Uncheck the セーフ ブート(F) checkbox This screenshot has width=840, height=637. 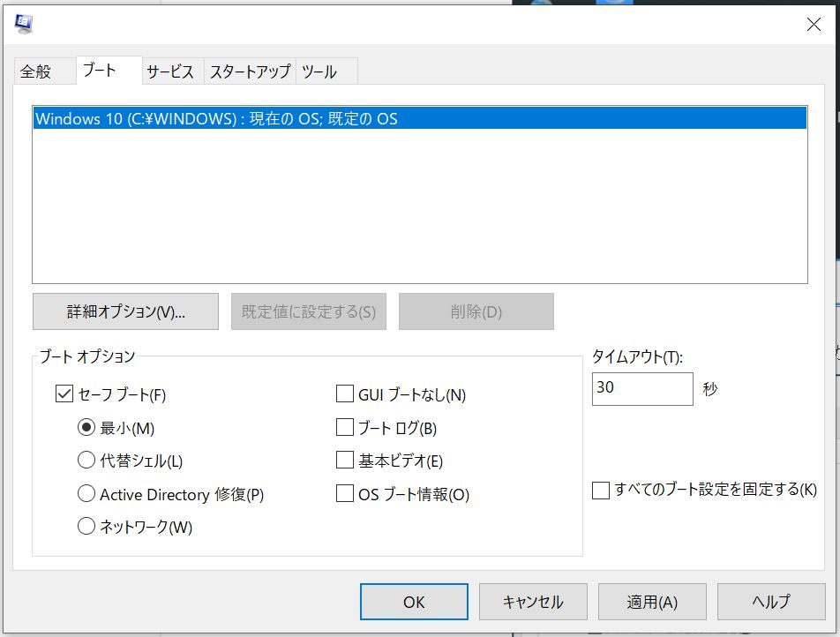64,394
